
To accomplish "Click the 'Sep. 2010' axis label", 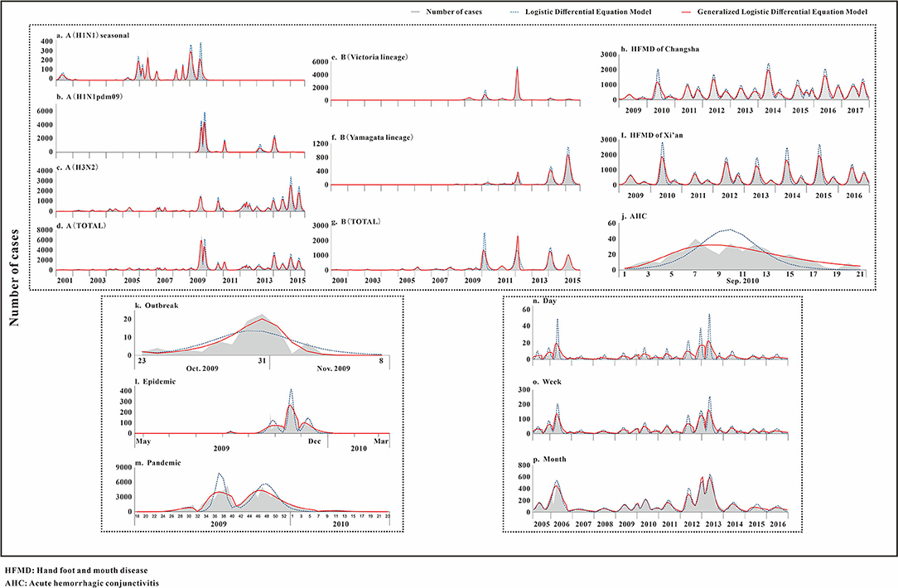I will [x=743, y=281].
